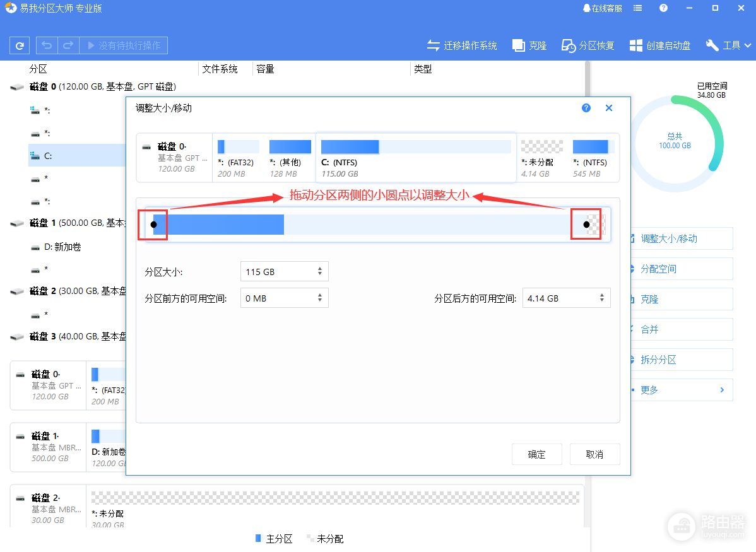756x552 pixels.
Task: Select Allocate Space (分配空间) in side panel
Action: pos(658,269)
